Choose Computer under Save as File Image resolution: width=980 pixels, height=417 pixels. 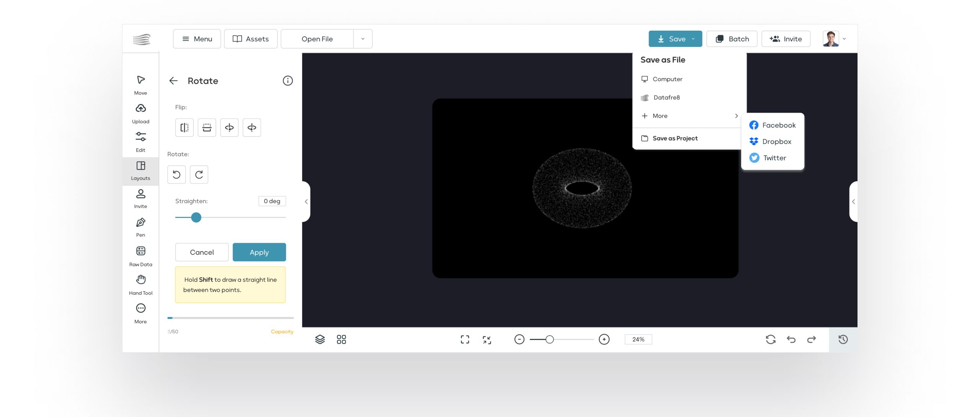click(667, 79)
